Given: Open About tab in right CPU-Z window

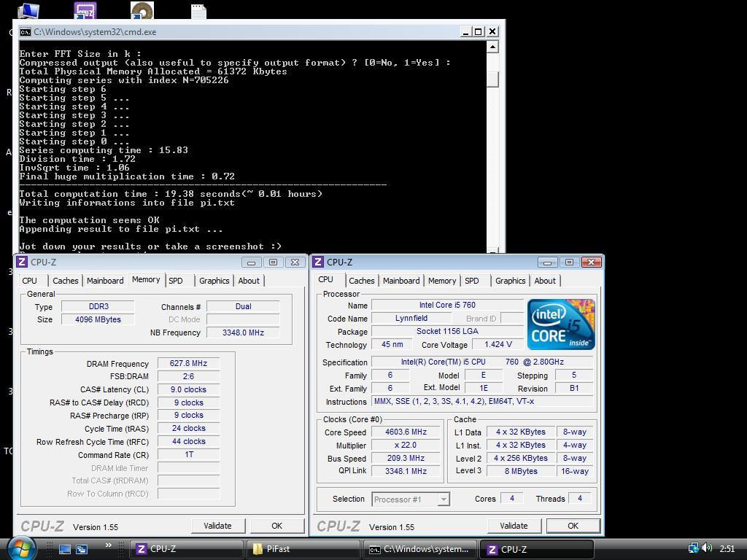Looking at the screenshot, I should (545, 281).
